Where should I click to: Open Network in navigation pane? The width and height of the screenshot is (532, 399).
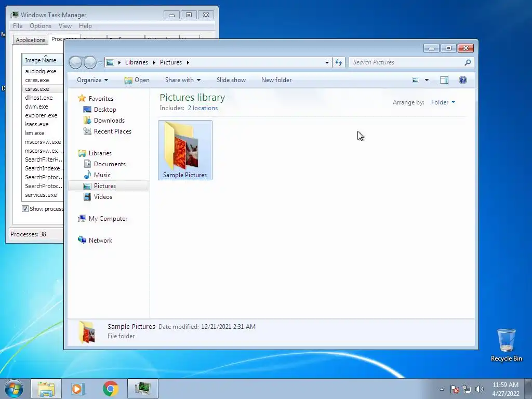click(x=100, y=240)
